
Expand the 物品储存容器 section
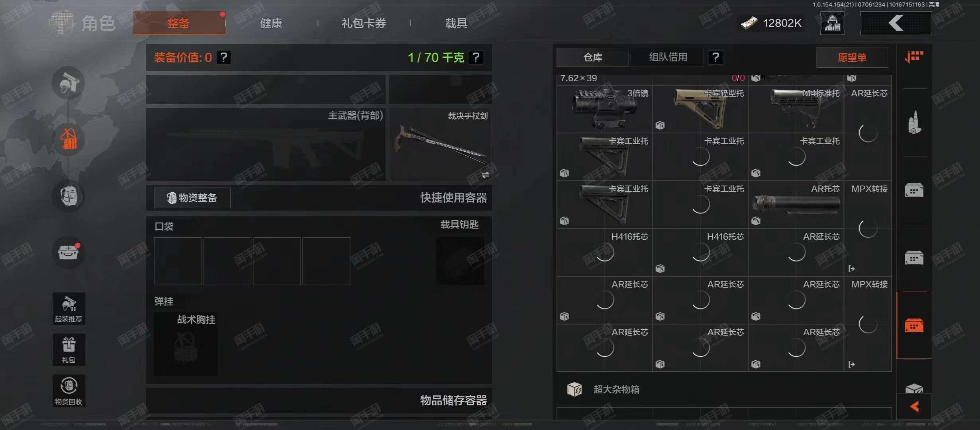click(319, 400)
